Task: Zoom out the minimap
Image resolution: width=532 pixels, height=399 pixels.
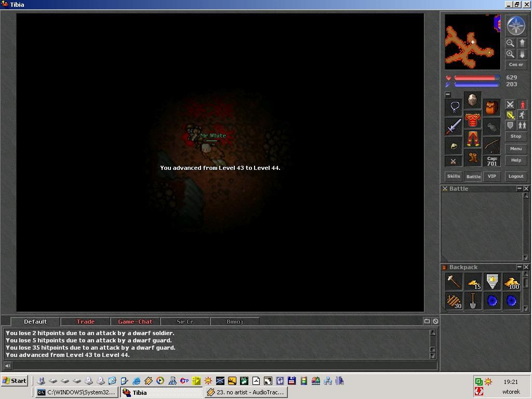Action: [510, 43]
